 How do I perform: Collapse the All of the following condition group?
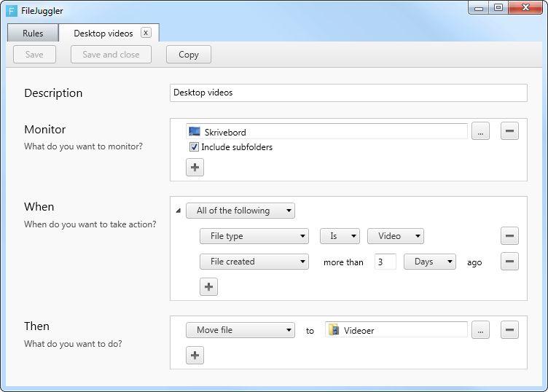[x=179, y=211]
